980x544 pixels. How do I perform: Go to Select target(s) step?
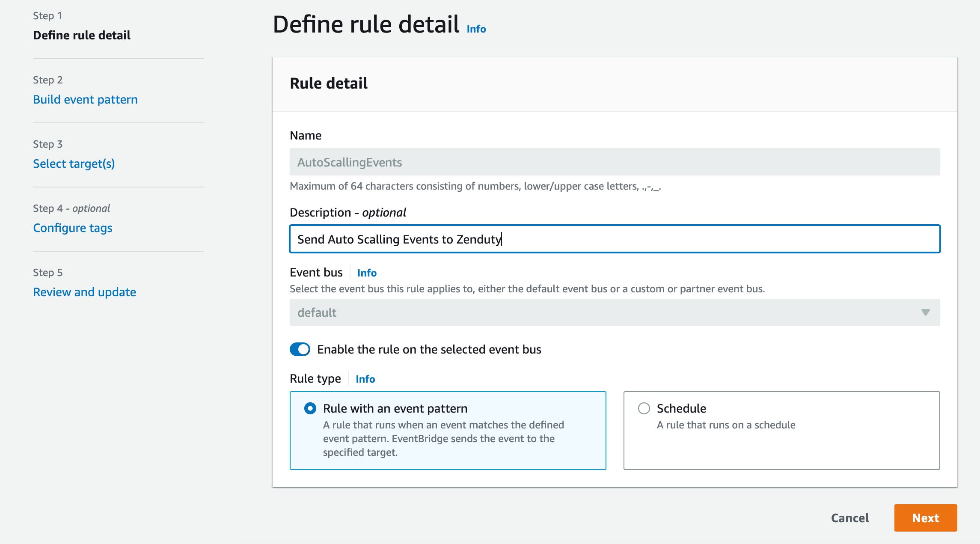(74, 163)
